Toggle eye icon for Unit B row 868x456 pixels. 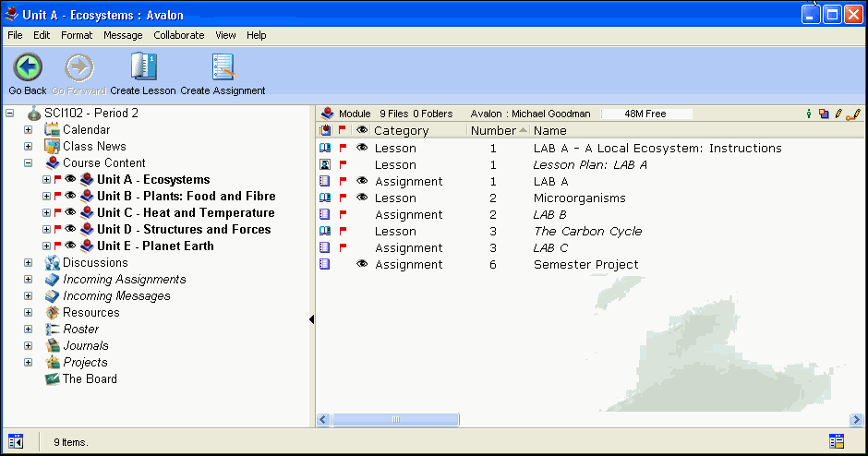click(70, 197)
